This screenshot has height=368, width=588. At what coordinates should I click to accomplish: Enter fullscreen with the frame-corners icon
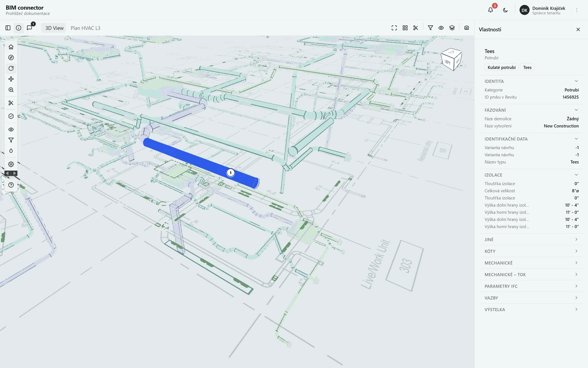[x=394, y=28]
